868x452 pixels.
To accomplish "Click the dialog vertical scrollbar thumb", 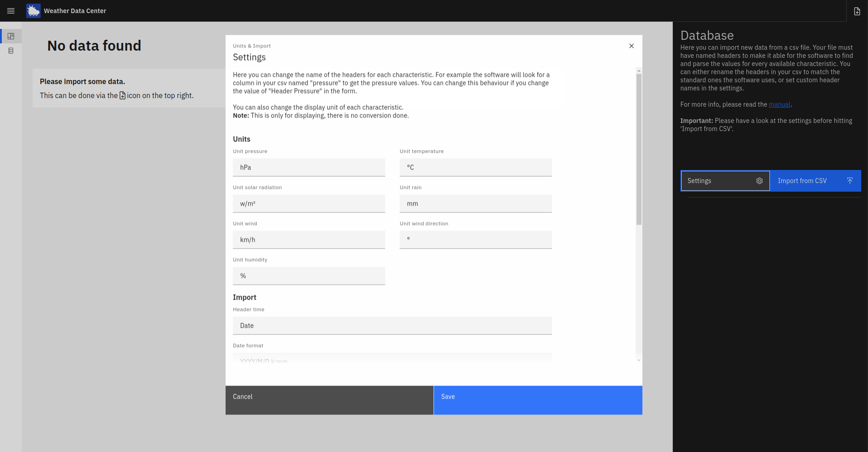I will point(639,149).
